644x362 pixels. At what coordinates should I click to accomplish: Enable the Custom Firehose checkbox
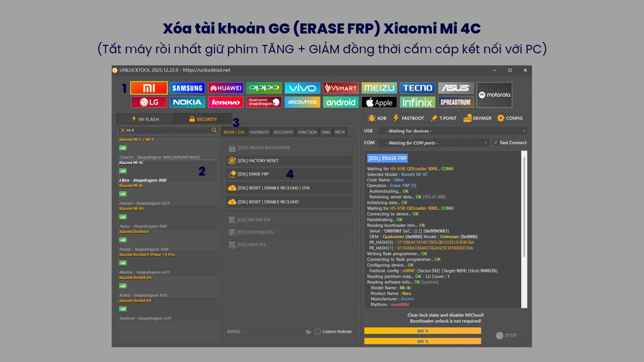(318, 332)
